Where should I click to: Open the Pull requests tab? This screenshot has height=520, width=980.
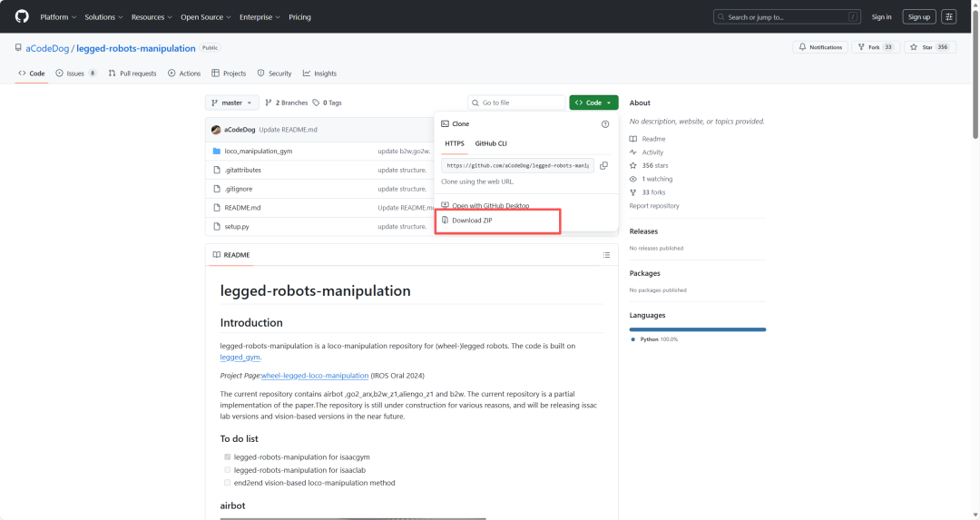click(132, 74)
